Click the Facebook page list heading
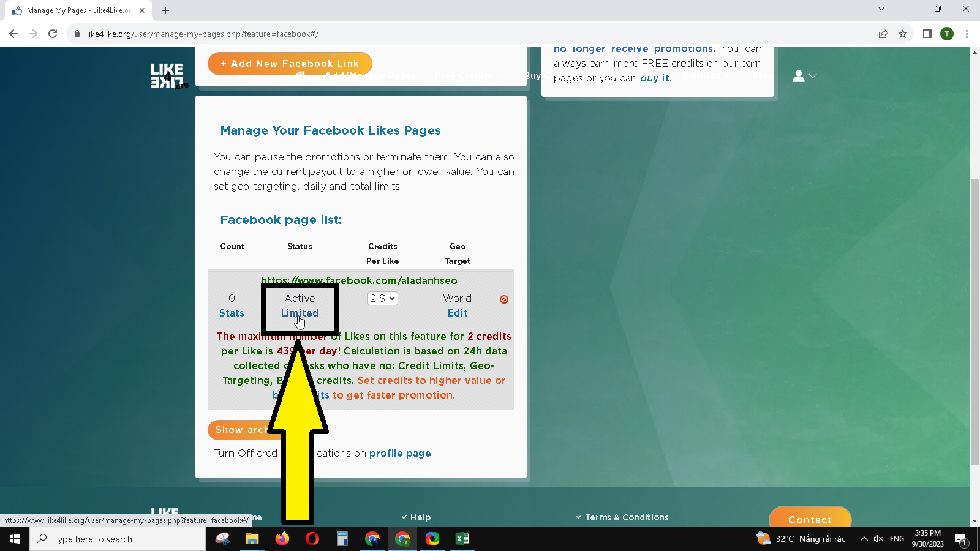980x551 pixels. click(x=281, y=220)
